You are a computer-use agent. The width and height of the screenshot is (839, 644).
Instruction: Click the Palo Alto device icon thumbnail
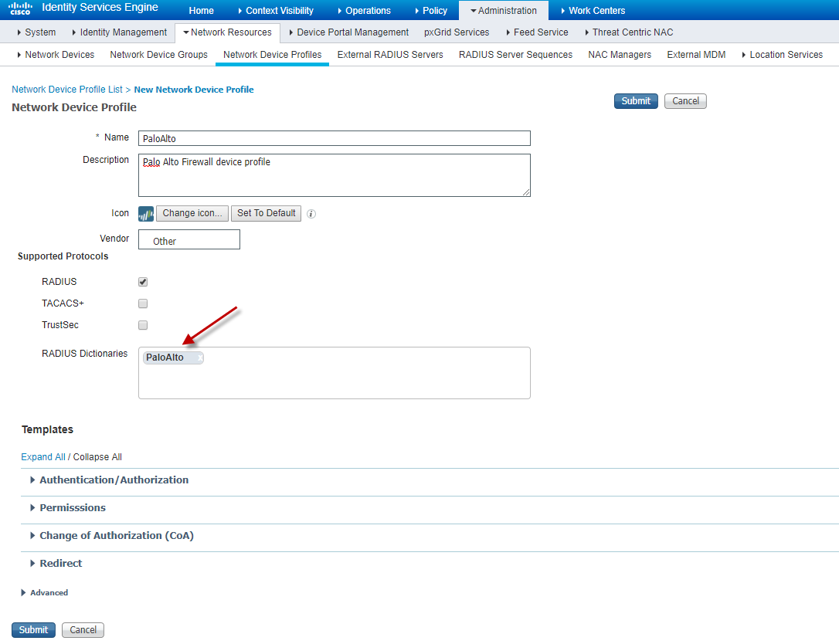point(145,214)
